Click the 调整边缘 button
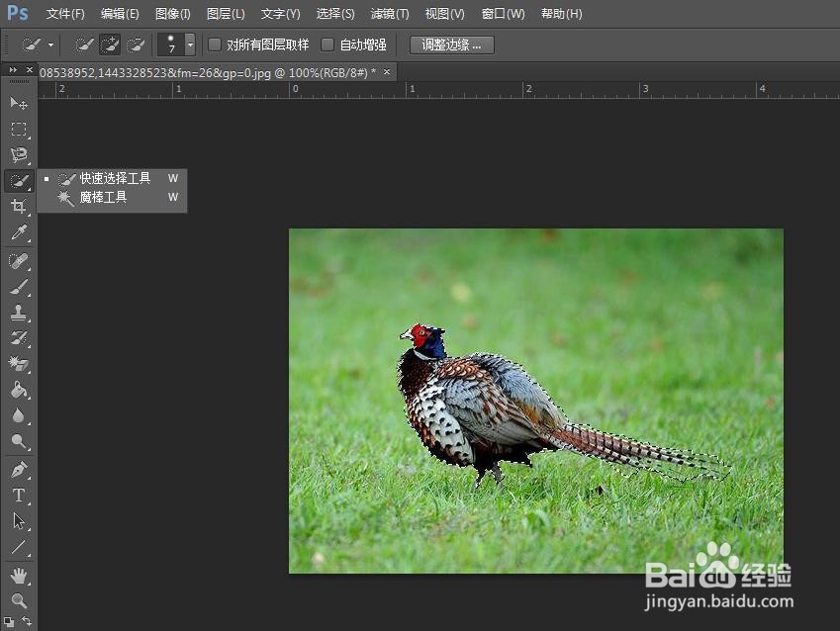Viewport: 840px width, 631px height. (451, 45)
